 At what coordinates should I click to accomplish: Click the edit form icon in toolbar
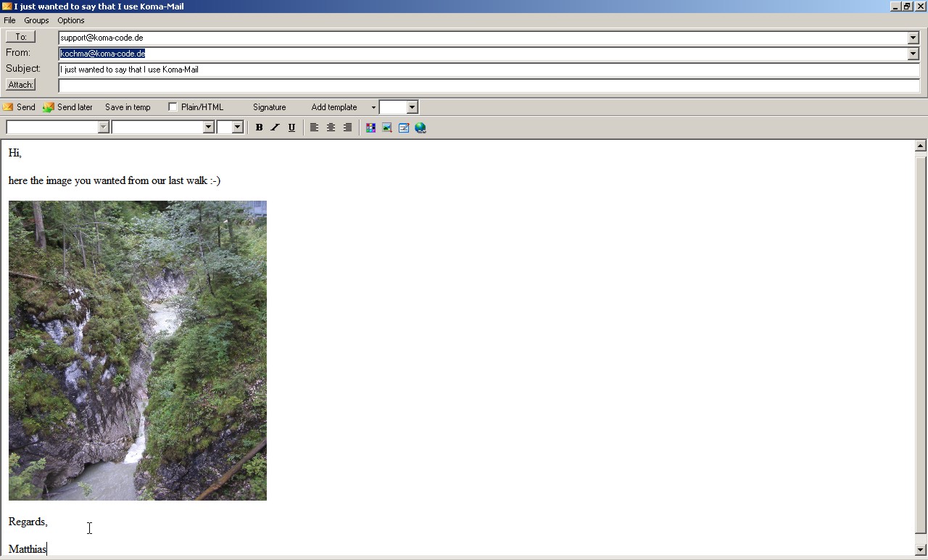coord(404,128)
